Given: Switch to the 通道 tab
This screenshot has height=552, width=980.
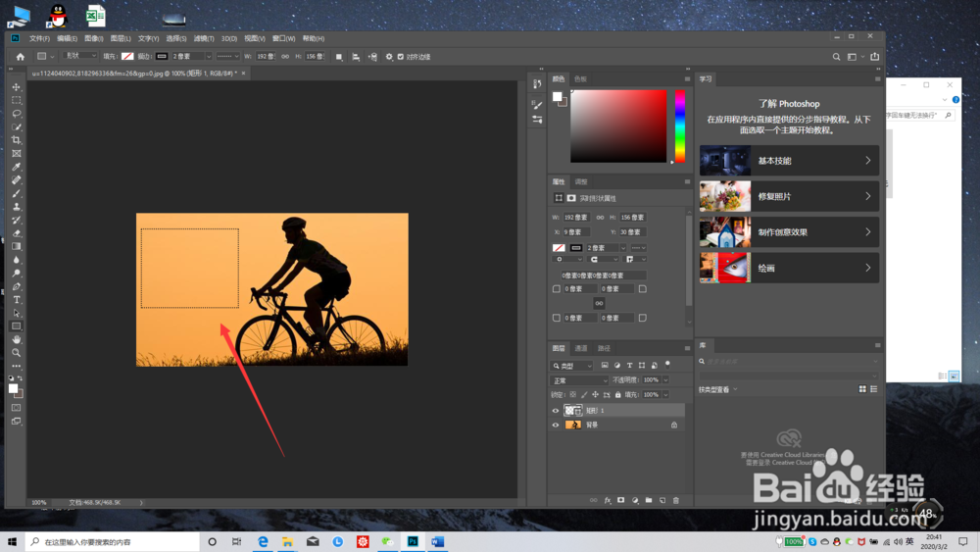Looking at the screenshot, I should click(x=581, y=348).
